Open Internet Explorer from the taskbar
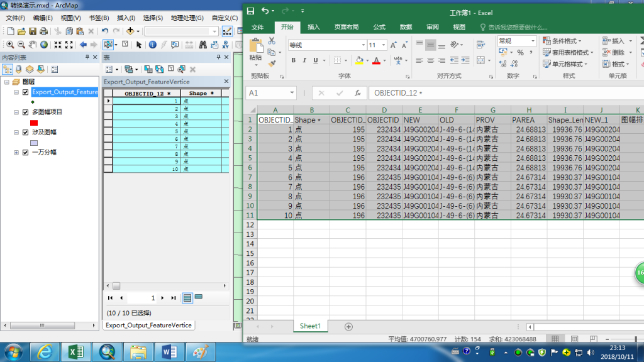 coord(45,352)
